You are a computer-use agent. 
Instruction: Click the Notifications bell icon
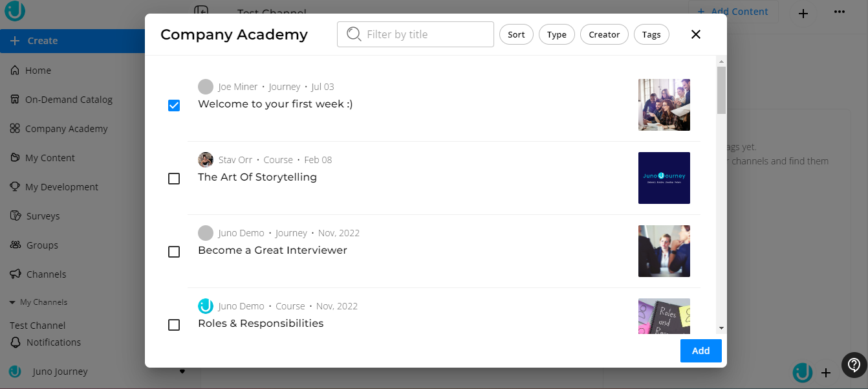click(15, 342)
